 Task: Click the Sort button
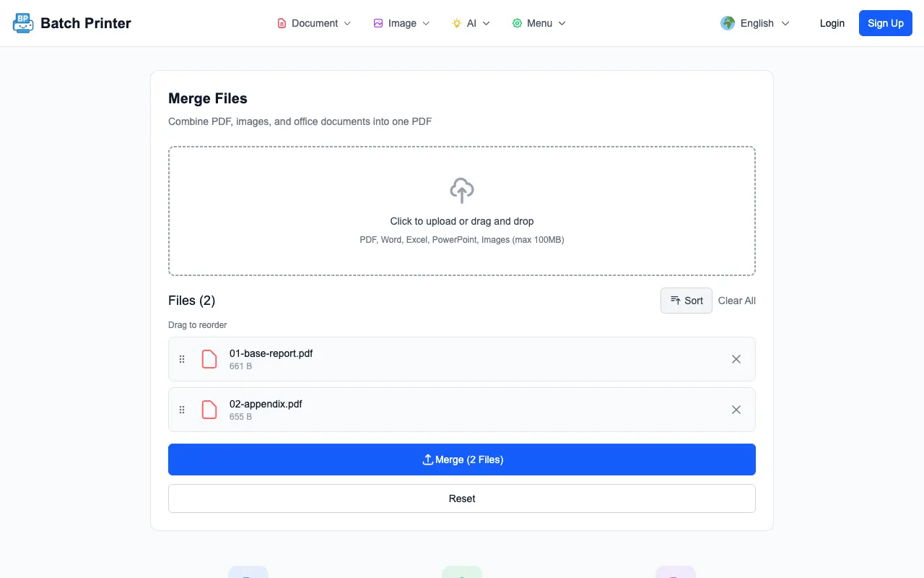[x=687, y=301]
